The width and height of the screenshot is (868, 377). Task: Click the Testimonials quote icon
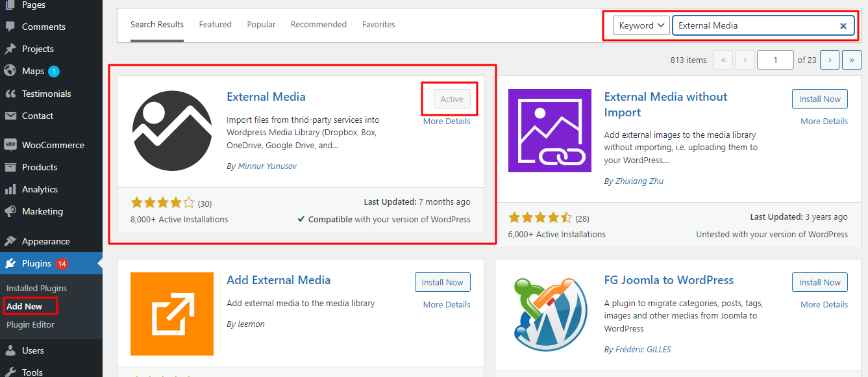point(10,94)
